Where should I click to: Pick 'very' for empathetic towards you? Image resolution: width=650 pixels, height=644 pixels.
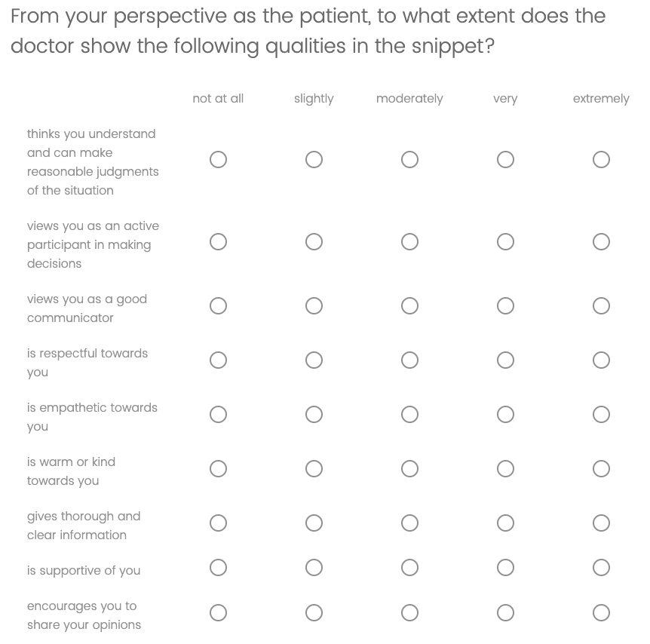[x=505, y=415]
